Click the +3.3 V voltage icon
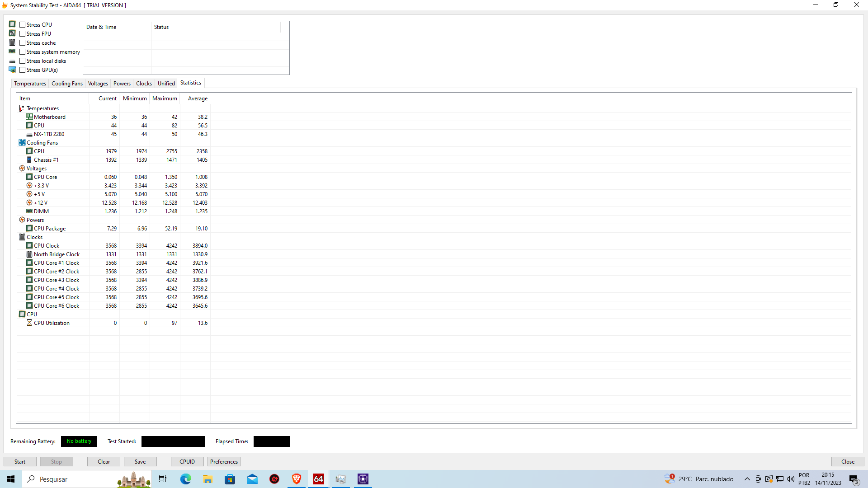Image resolution: width=868 pixels, height=488 pixels. click(x=29, y=186)
